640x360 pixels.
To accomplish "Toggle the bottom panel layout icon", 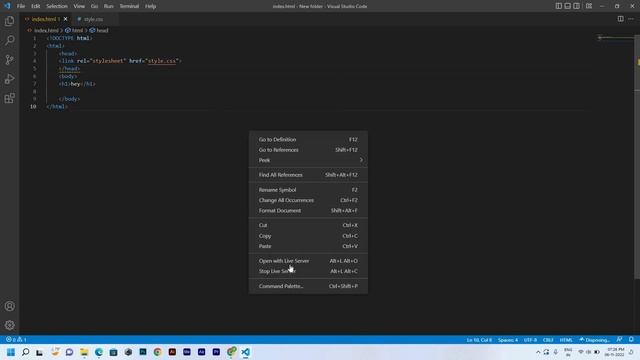I will pos(567,6).
